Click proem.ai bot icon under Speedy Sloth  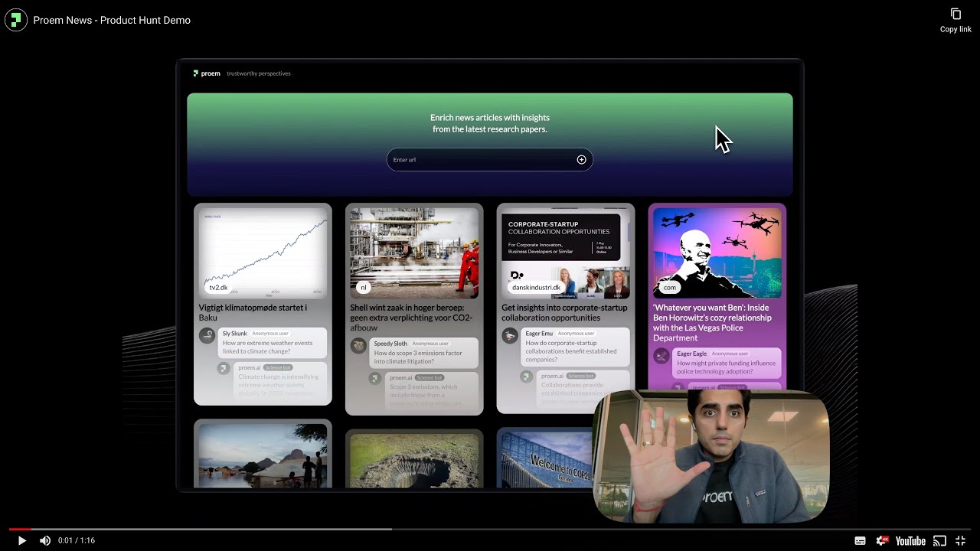(375, 378)
